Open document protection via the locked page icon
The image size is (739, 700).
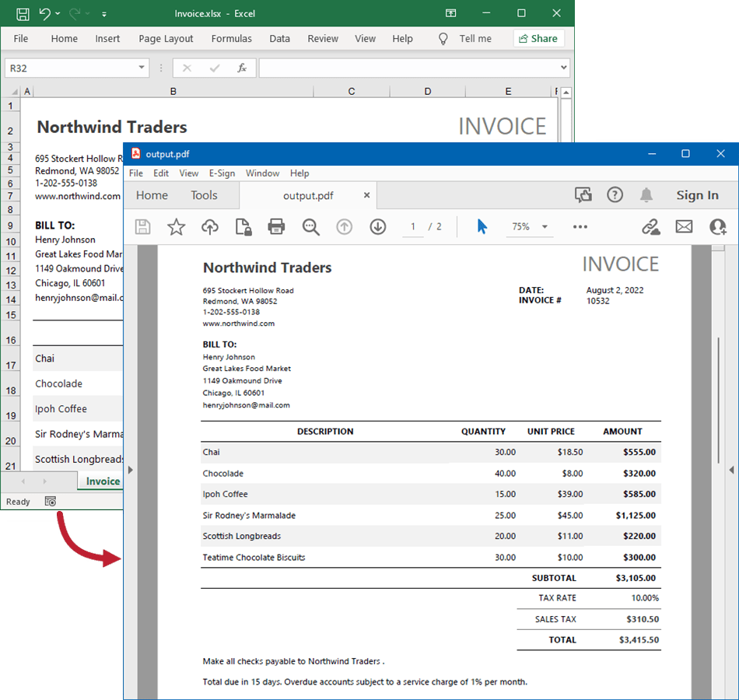point(243,226)
